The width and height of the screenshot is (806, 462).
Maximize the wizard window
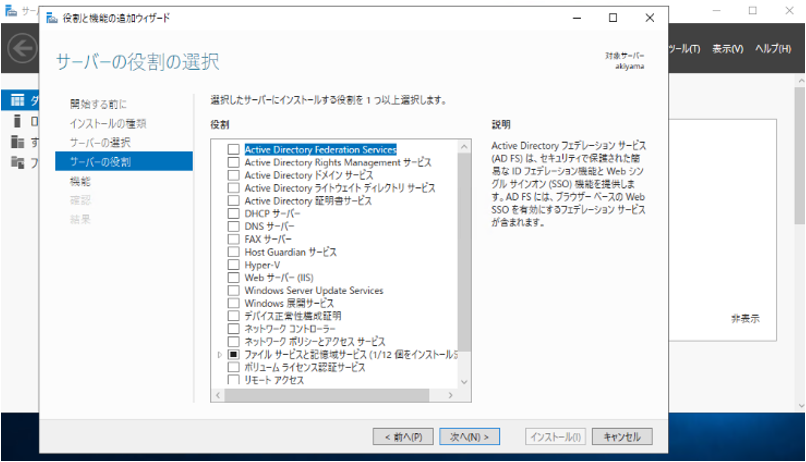613,18
